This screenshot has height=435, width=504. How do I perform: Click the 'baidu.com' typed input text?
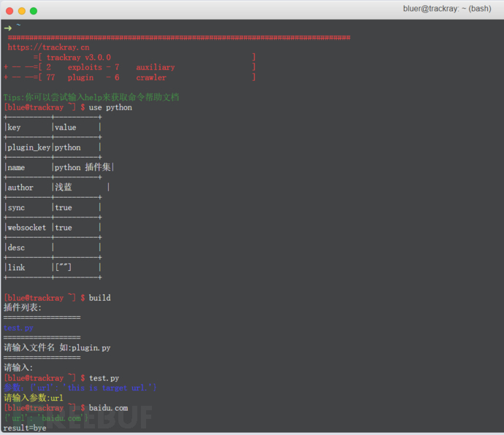(x=108, y=408)
